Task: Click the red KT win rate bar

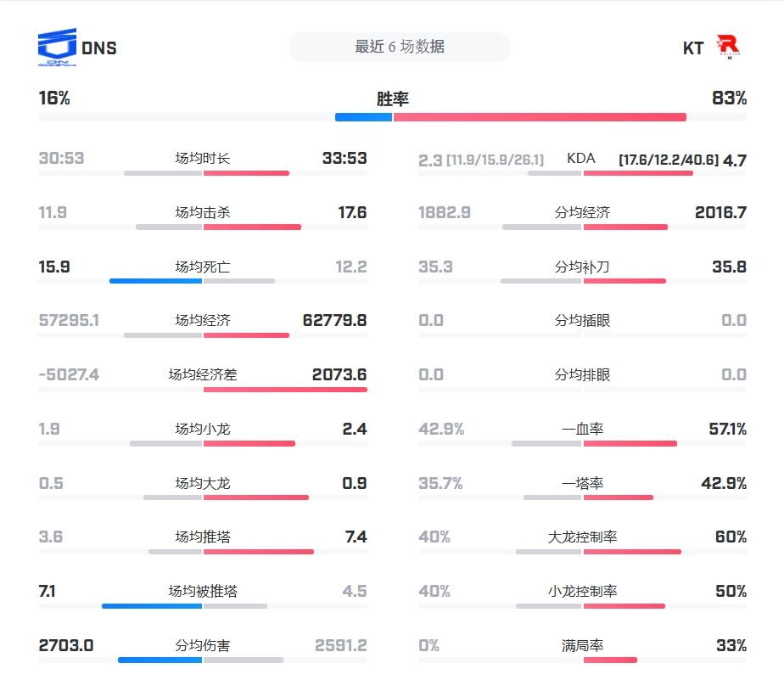Action: pyautogui.click(x=540, y=117)
